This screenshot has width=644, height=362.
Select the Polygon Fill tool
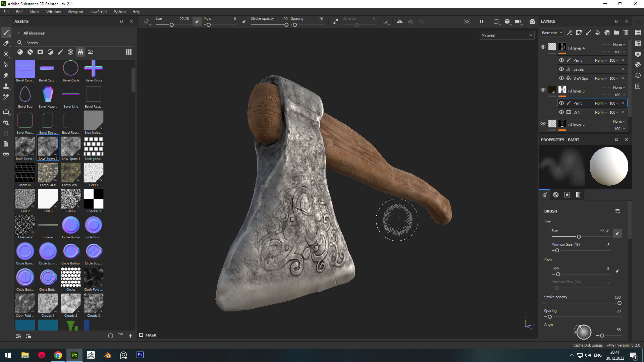click(x=6, y=64)
